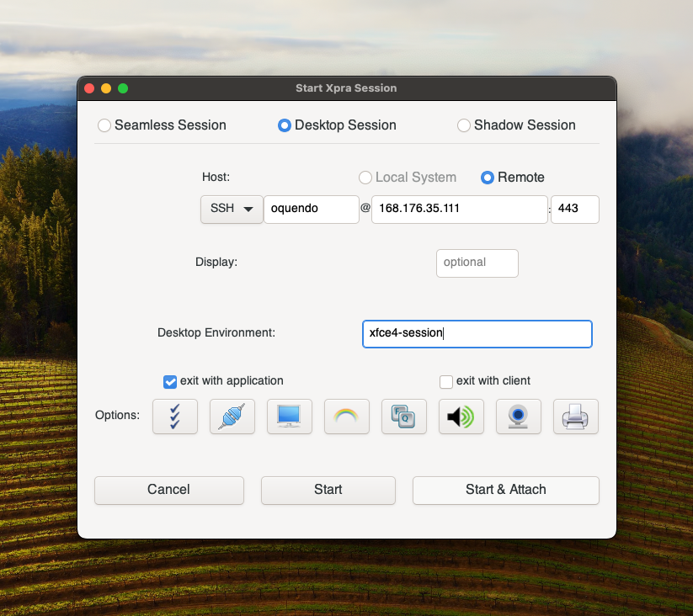The image size is (693, 616).
Task: Open the SSH connection mode dropdown
Action: pyautogui.click(x=232, y=210)
